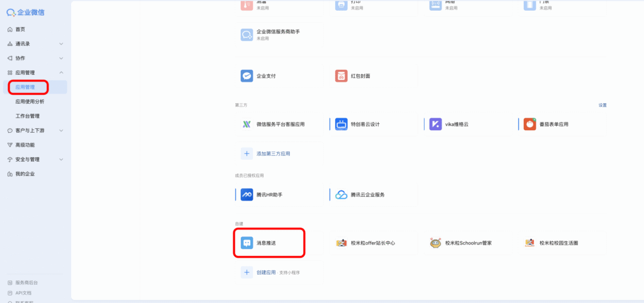Viewport: 644px width, 303px height.
Task: Click the 企业支付 app name
Action: tap(266, 76)
